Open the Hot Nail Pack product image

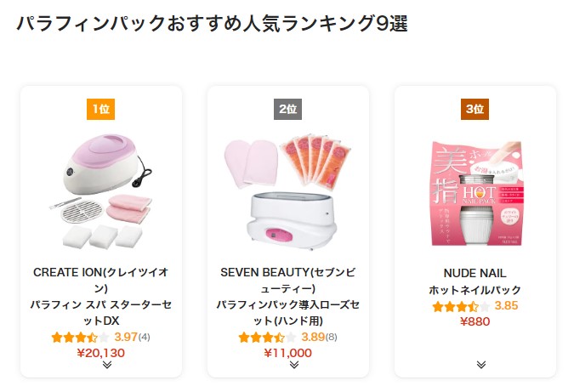click(476, 193)
